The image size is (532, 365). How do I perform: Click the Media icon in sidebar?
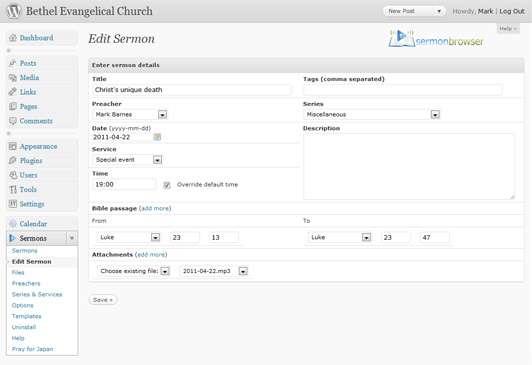pyautogui.click(x=13, y=78)
